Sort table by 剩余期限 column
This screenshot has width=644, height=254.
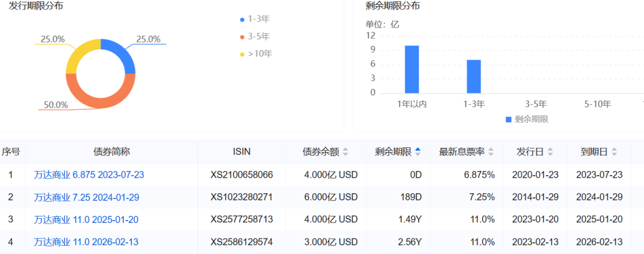pyautogui.click(x=417, y=152)
